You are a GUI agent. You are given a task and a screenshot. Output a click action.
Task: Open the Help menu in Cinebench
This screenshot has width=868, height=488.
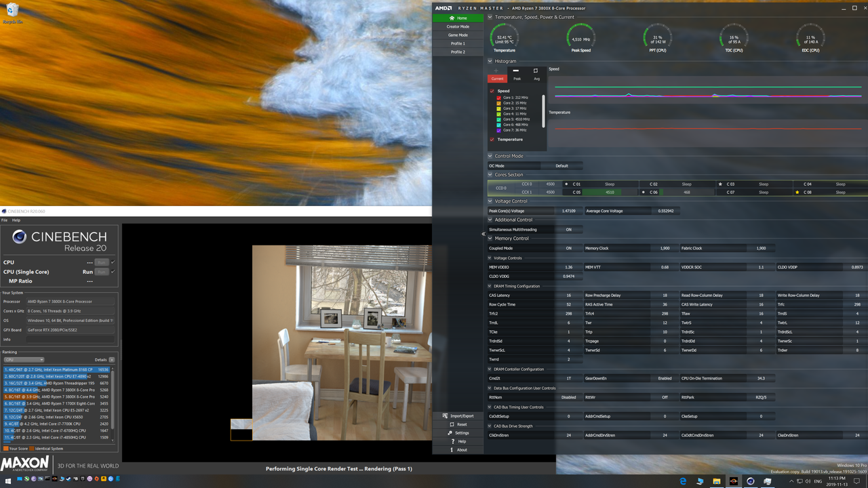click(x=16, y=220)
